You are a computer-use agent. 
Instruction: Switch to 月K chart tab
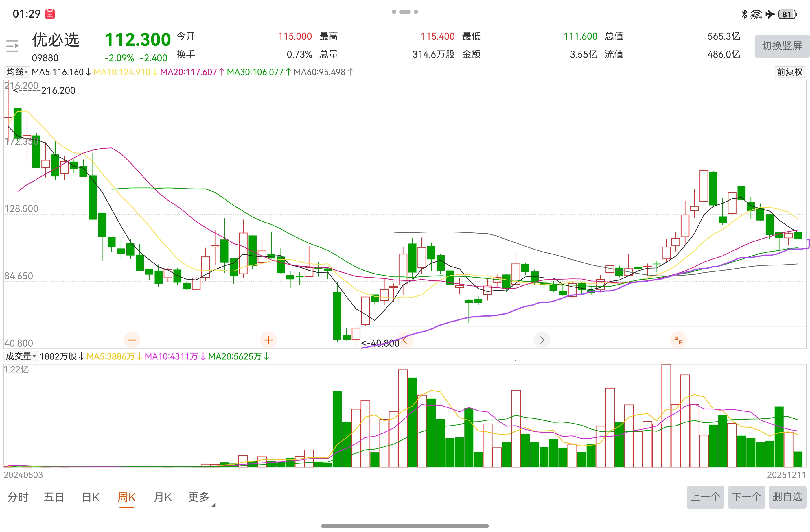point(163,497)
